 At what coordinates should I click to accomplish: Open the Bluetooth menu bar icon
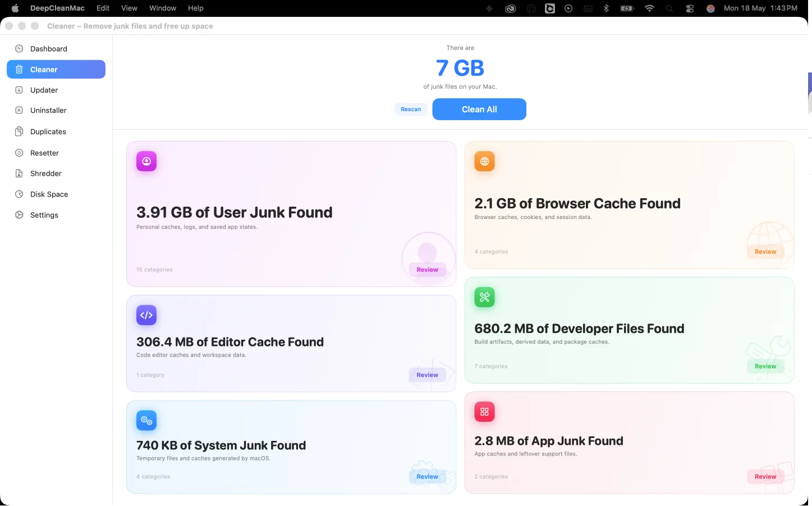pos(606,8)
